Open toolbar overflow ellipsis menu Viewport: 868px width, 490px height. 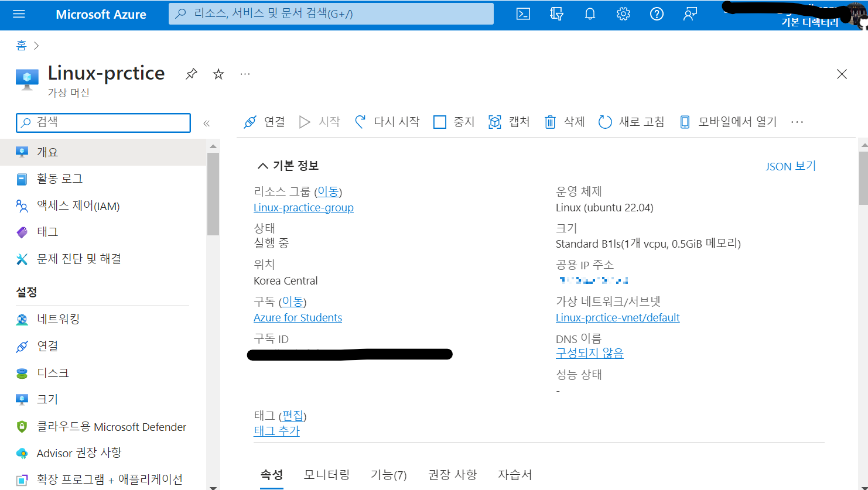tap(797, 122)
